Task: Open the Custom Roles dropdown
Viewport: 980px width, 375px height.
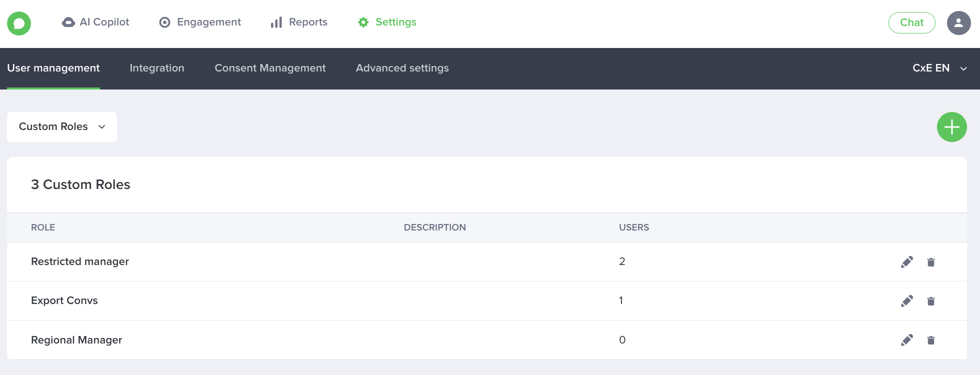Action: point(62,127)
